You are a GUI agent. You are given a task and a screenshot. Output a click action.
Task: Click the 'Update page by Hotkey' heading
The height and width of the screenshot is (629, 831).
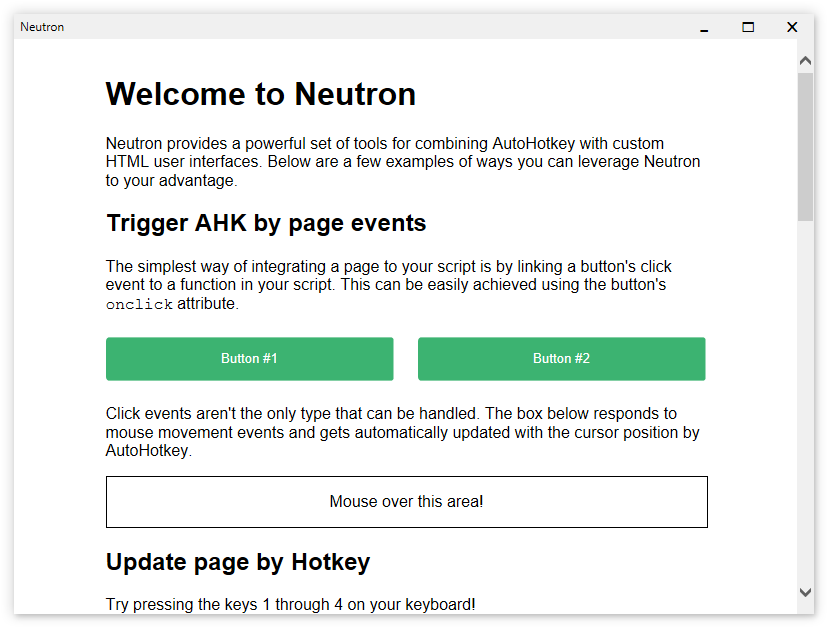238,562
